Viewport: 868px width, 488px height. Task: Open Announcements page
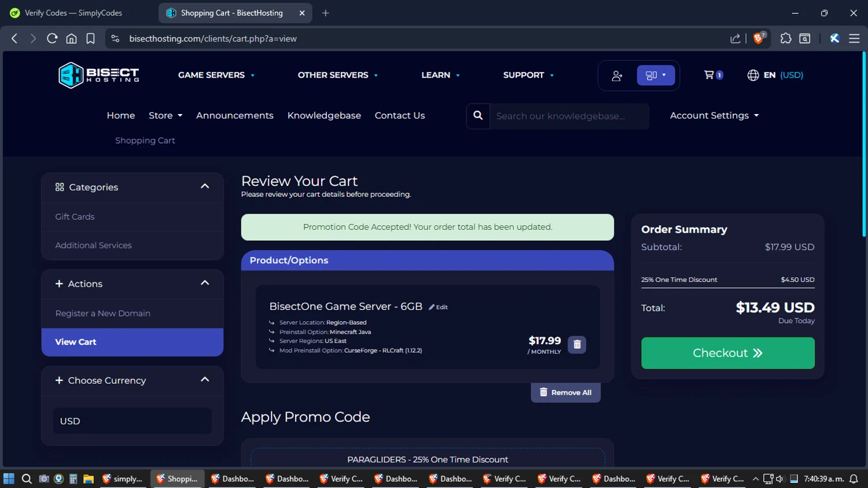(x=235, y=115)
